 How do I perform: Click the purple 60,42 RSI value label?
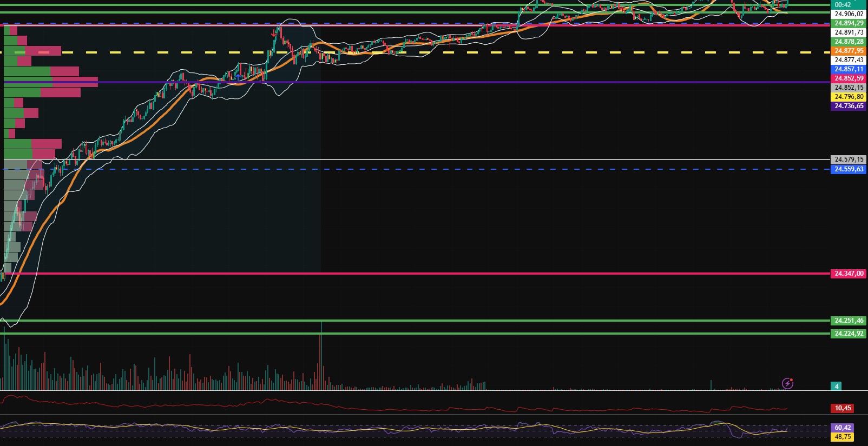[x=843, y=428]
